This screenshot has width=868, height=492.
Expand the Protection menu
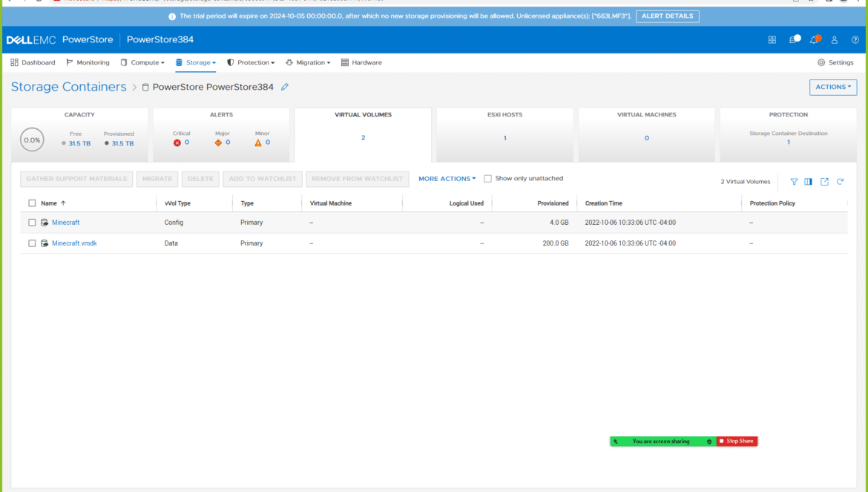point(251,62)
